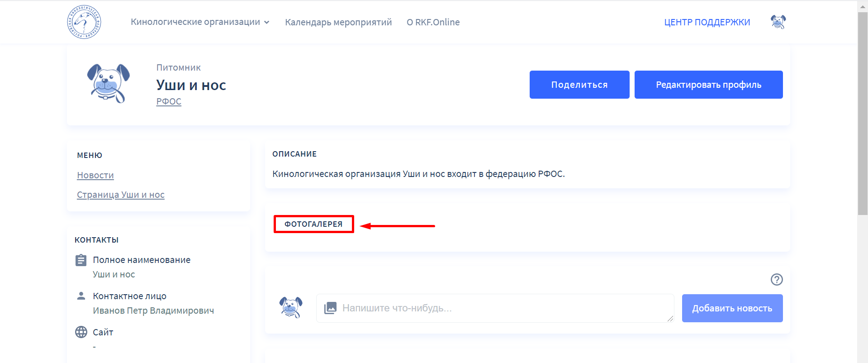Open О RKF.Online menu item

pos(433,22)
